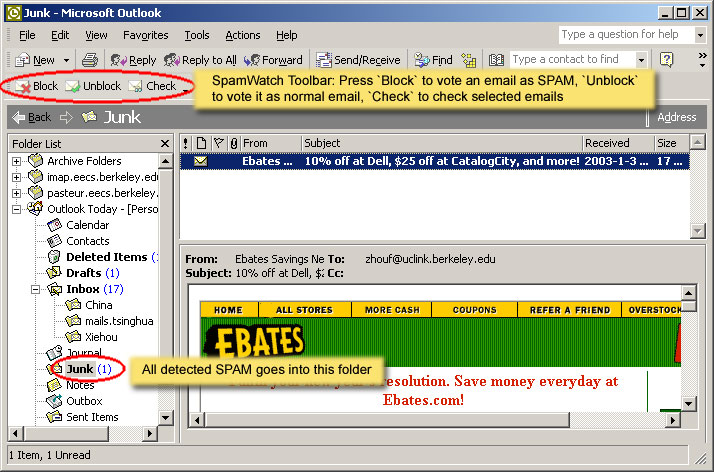The width and height of the screenshot is (714, 472).
Task: Sort by Importance column header icon
Action: pos(185,143)
